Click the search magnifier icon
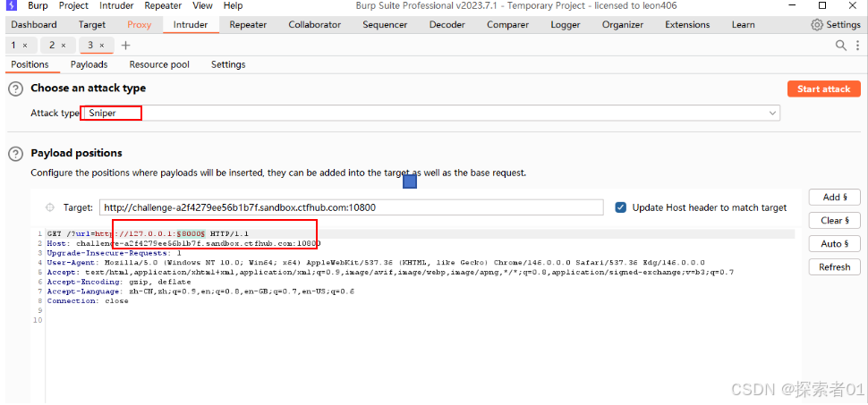The width and height of the screenshot is (868, 405). 840,46
